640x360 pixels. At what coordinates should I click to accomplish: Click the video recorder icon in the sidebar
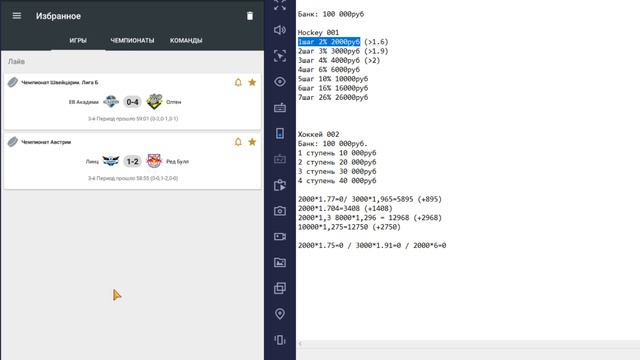[x=280, y=237]
